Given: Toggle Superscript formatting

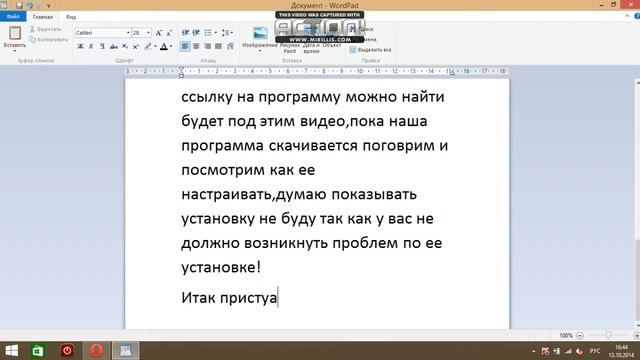Looking at the screenshot, I should click(x=136, y=47).
